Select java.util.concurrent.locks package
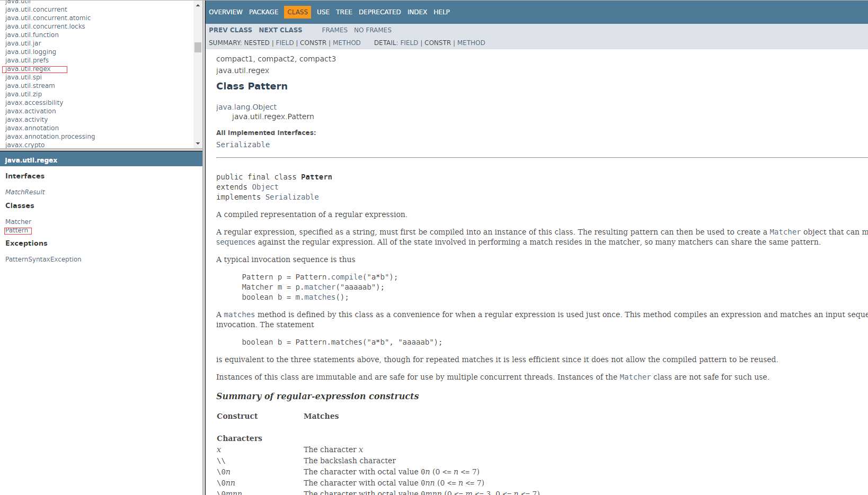The height and width of the screenshot is (495, 868). pos(45,26)
